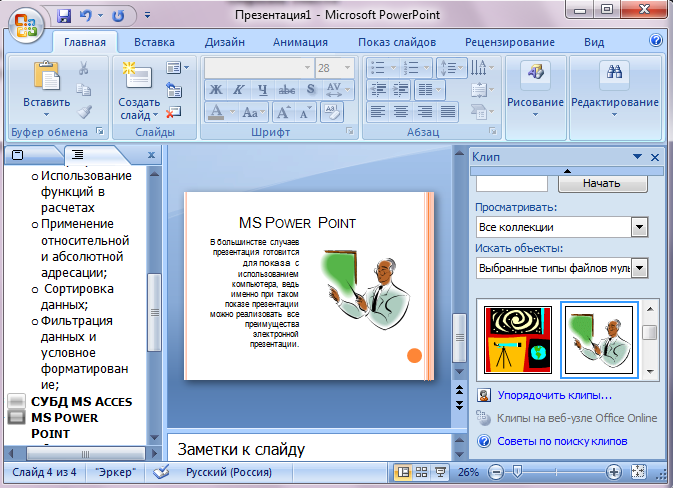Image resolution: width=673 pixels, height=488 pixels.
Task: Align text right
Action: tap(424, 112)
